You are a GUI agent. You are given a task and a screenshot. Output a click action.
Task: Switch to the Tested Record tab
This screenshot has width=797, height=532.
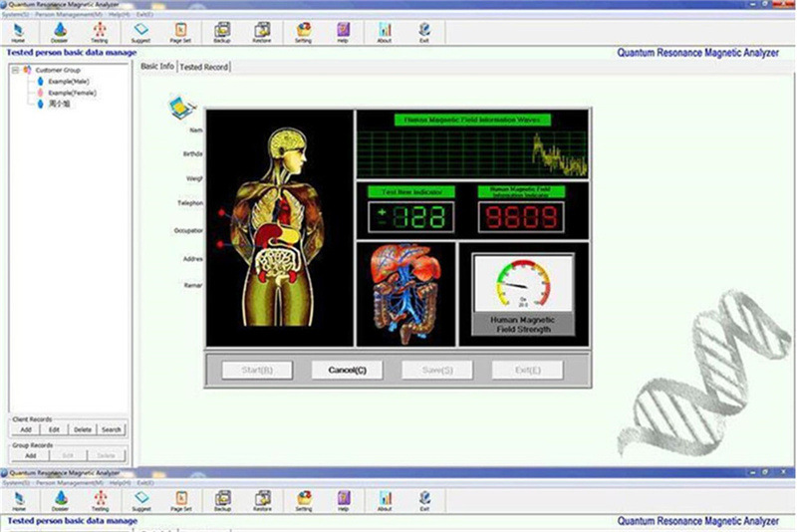(x=204, y=67)
